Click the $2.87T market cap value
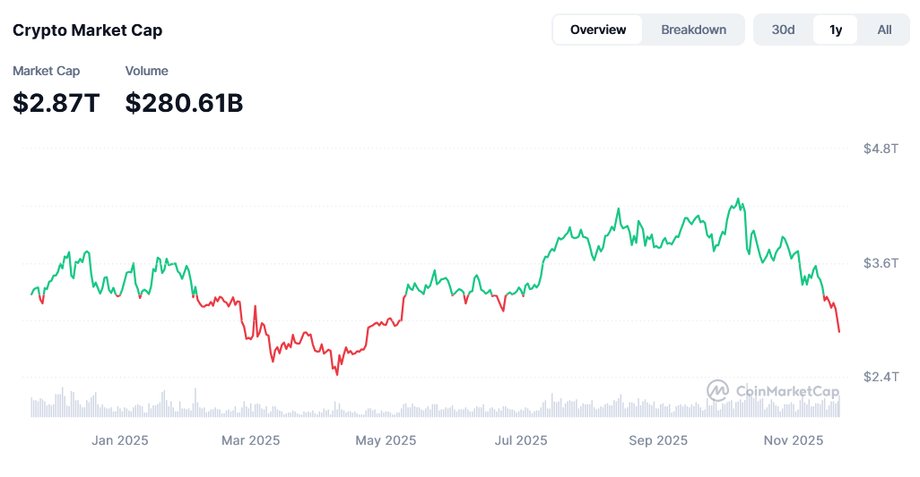Viewport: 920px width, 477px height. pos(56,102)
